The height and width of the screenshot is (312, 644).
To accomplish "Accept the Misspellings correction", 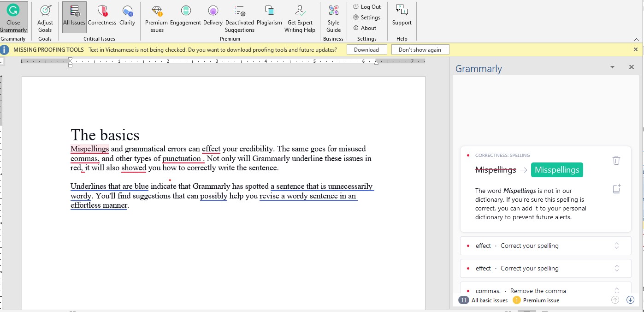I will (557, 170).
